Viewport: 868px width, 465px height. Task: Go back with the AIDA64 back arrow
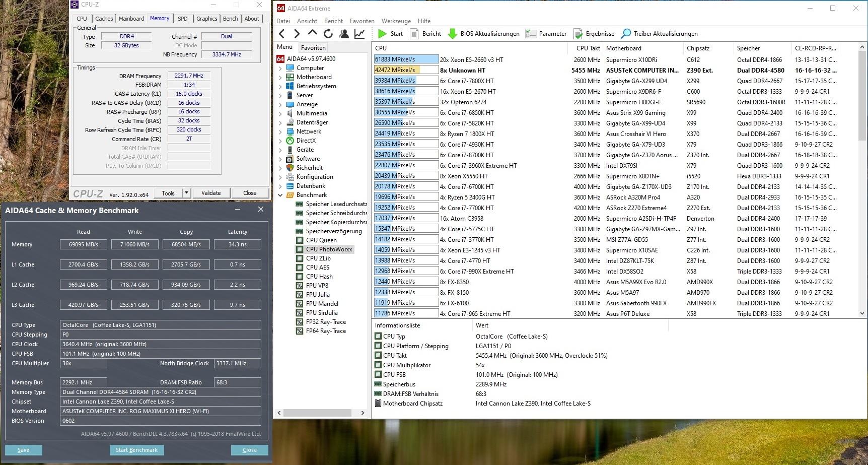click(x=282, y=34)
